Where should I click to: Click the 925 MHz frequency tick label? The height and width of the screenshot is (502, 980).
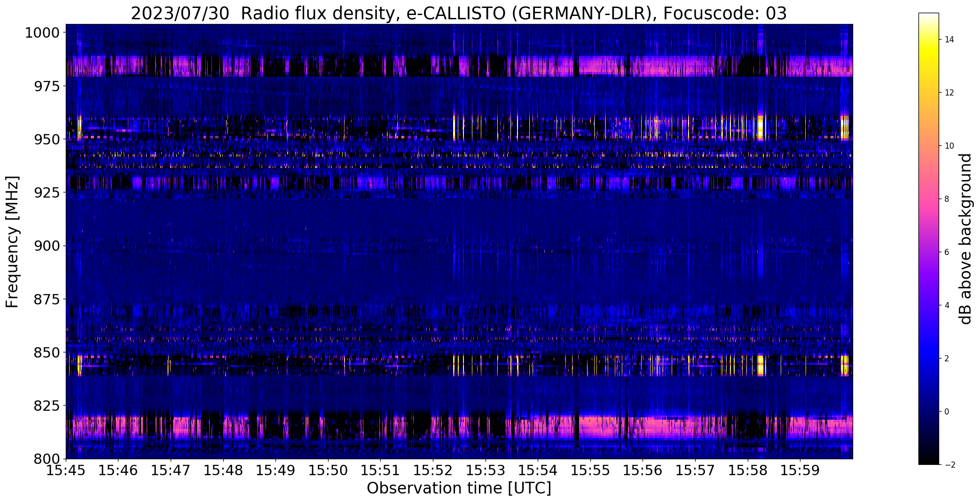[x=47, y=192]
